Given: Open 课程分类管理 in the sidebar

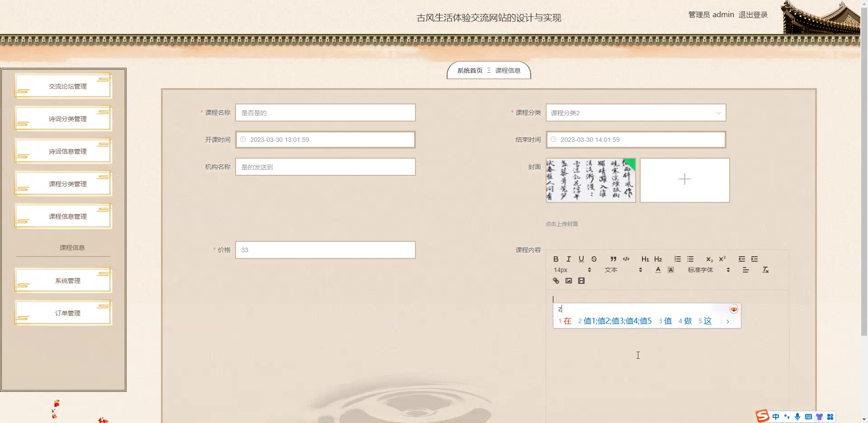Looking at the screenshot, I should coord(63,183).
